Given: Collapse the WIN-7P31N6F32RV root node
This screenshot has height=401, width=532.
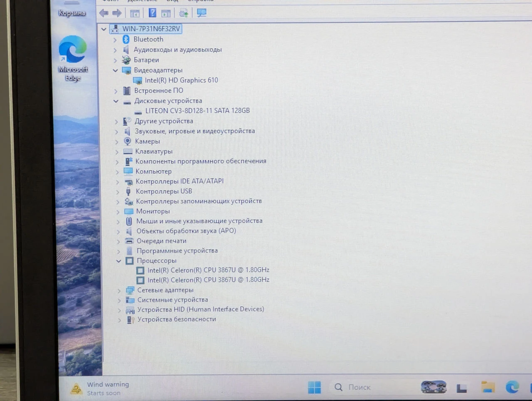Looking at the screenshot, I should 103,29.
